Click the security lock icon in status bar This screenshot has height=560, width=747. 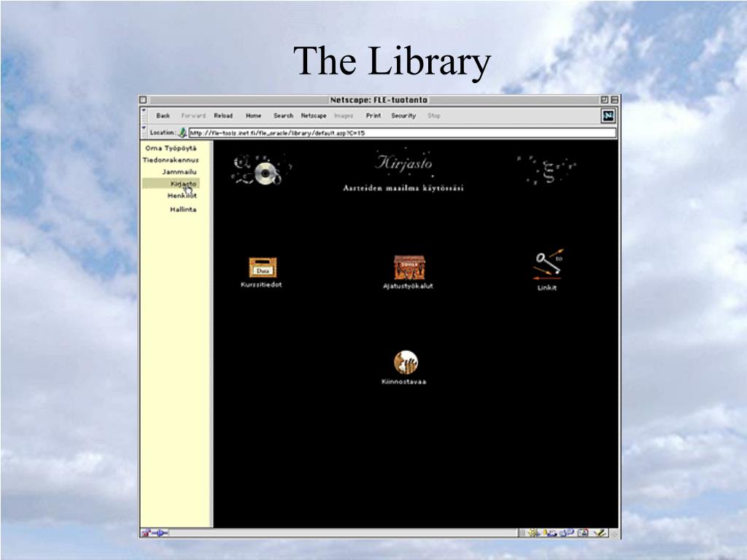click(x=146, y=533)
